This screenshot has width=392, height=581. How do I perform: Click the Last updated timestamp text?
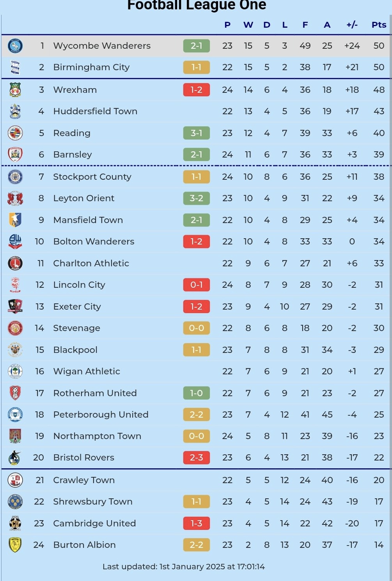[x=184, y=567]
